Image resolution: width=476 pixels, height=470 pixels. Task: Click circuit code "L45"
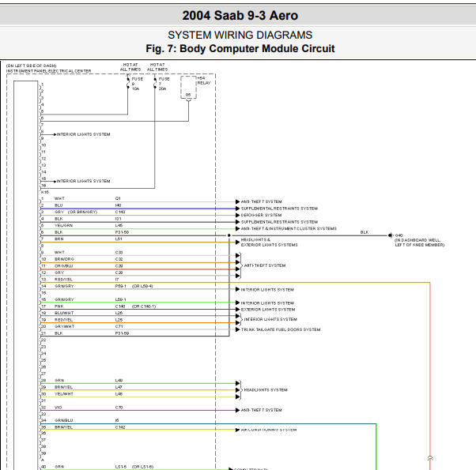(x=119, y=226)
